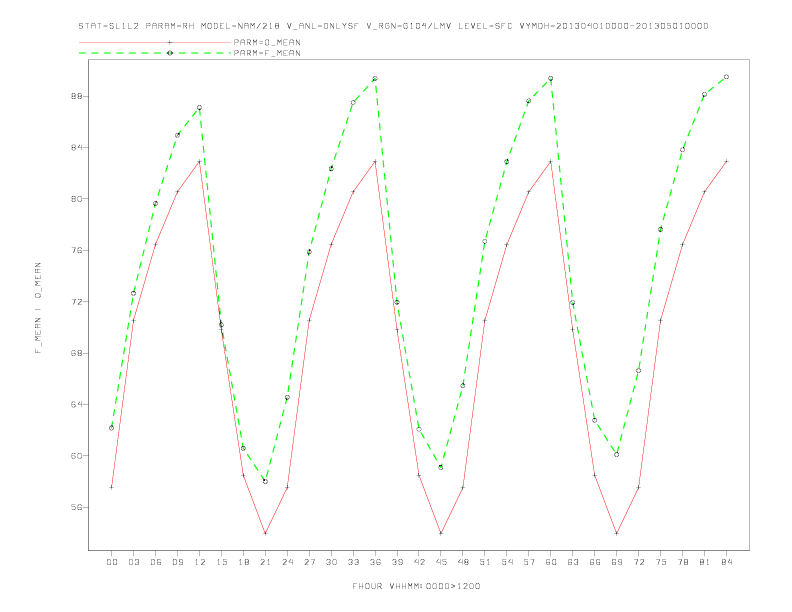Click the x-axis hour label 51

click(x=485, y=562)
